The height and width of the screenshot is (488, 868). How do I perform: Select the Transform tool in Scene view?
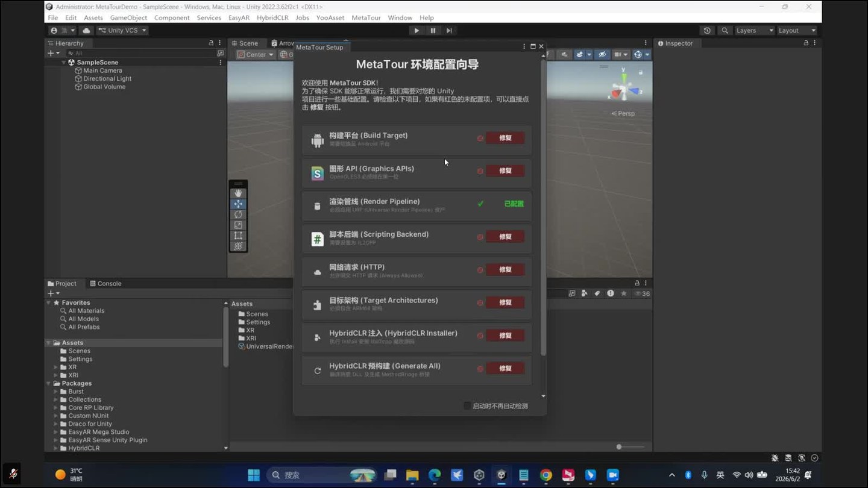point(238,246)
